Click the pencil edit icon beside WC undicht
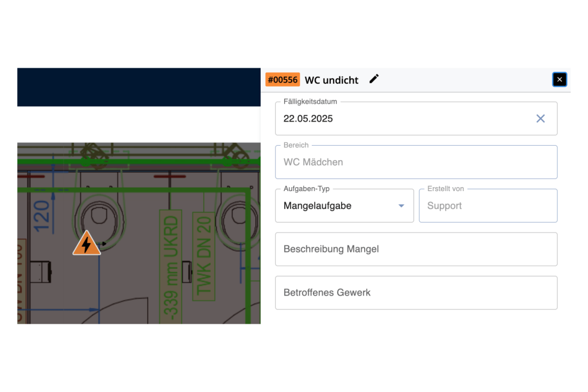588x392 pixels. coord(374,79)
